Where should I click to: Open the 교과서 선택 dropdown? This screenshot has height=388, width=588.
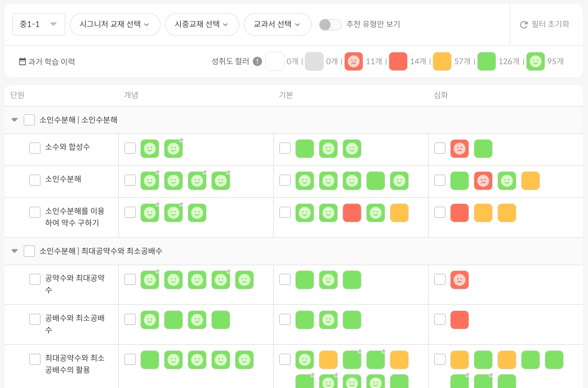pyautogui.click(x=278, y=24)
